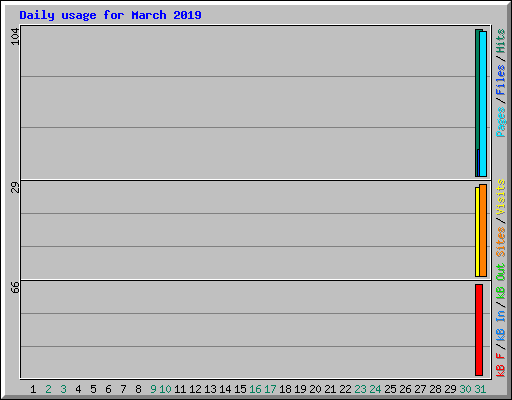Click day 6 on the x-axis
The width and height of the screenshot is (512, 400).
point(108,389)
